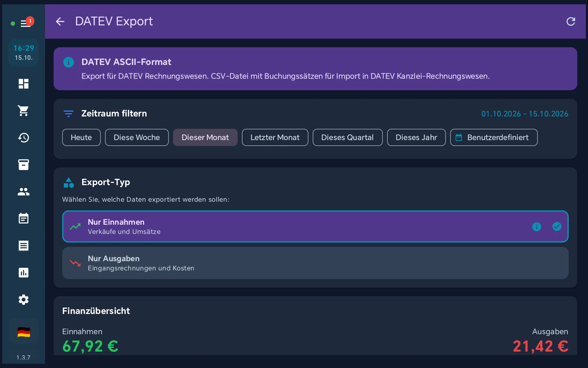Image resolution: width=588 pixels, height=368 pixels.
Task: Click the Ausgaben amount 21,42 €
Action: [x=541, y=347]
